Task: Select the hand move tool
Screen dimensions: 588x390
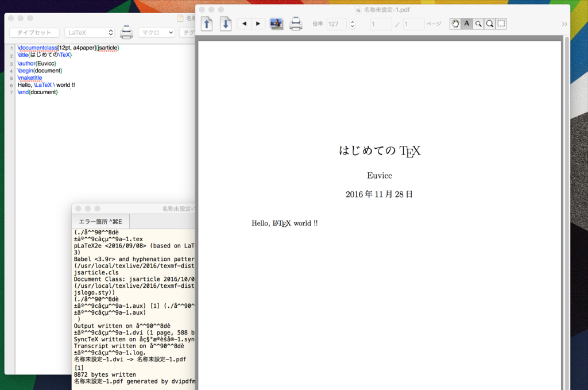Action: (455, 24)
